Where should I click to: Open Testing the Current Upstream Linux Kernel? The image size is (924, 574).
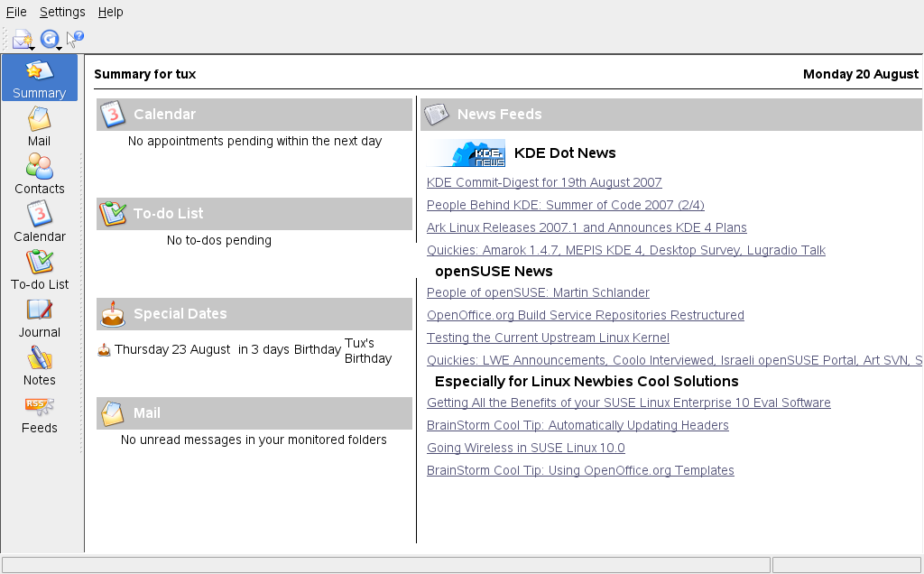[548, 338]
